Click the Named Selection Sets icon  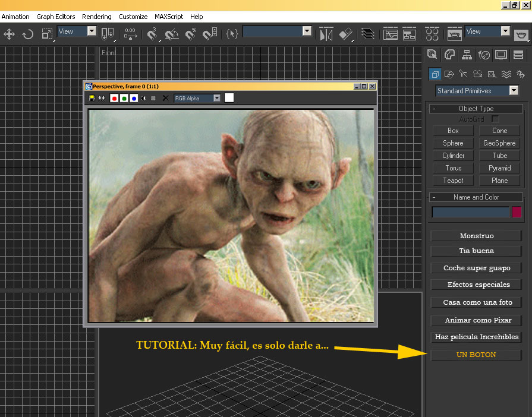point(232,34)
